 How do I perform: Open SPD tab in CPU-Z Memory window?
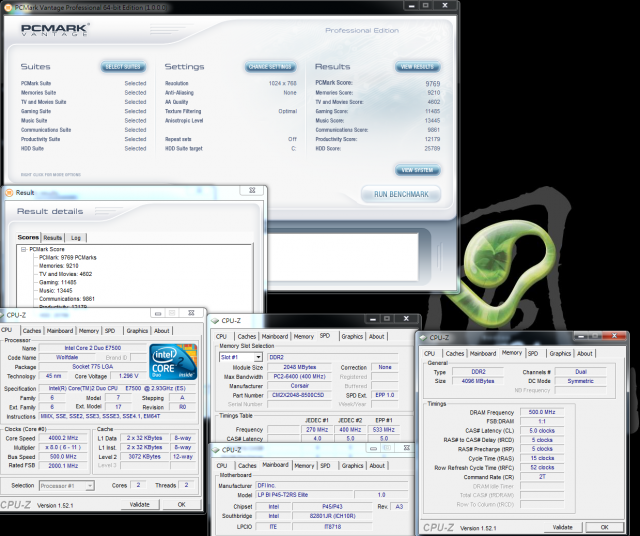coord(533,354)
